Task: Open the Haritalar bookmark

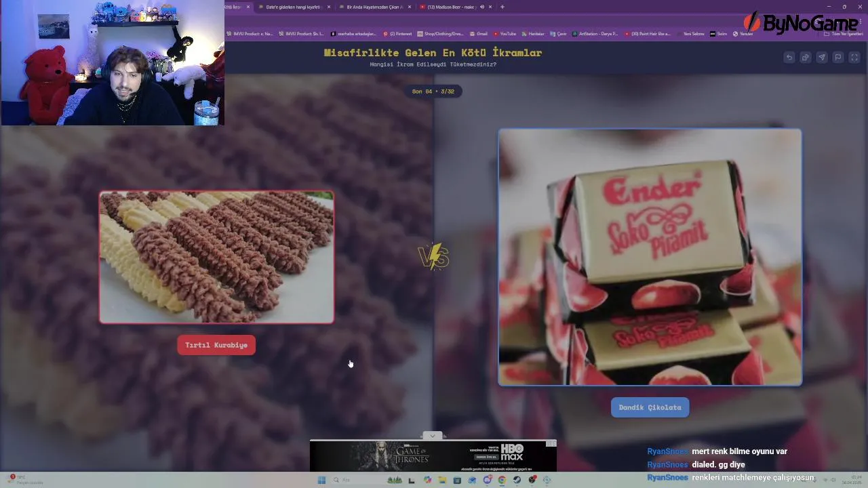Action: click(x=534, y=34)
